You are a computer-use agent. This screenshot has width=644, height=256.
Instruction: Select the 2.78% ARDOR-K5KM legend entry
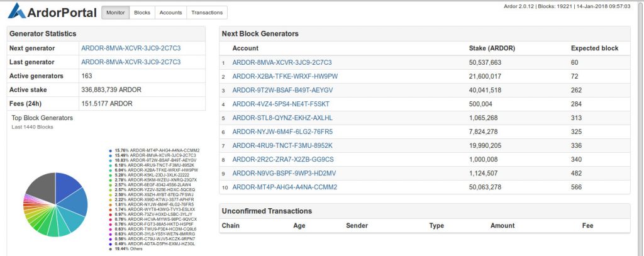tap(153, 180)
